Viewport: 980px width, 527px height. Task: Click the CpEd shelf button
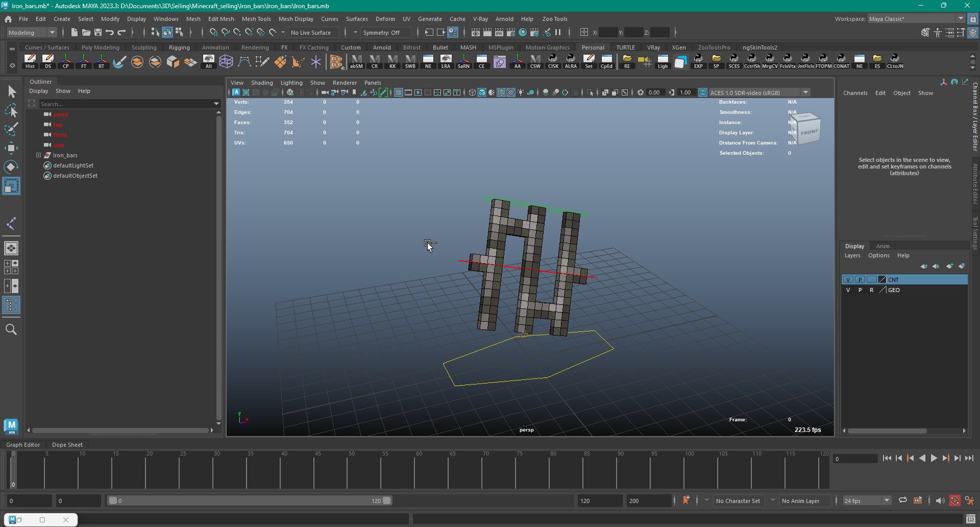coord(606,61)
